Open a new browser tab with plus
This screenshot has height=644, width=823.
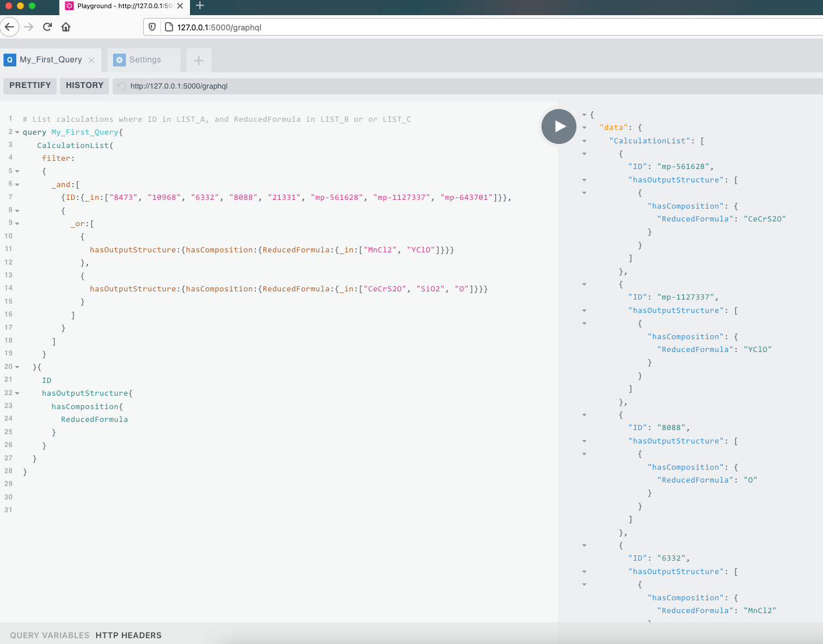pos(200,6)
